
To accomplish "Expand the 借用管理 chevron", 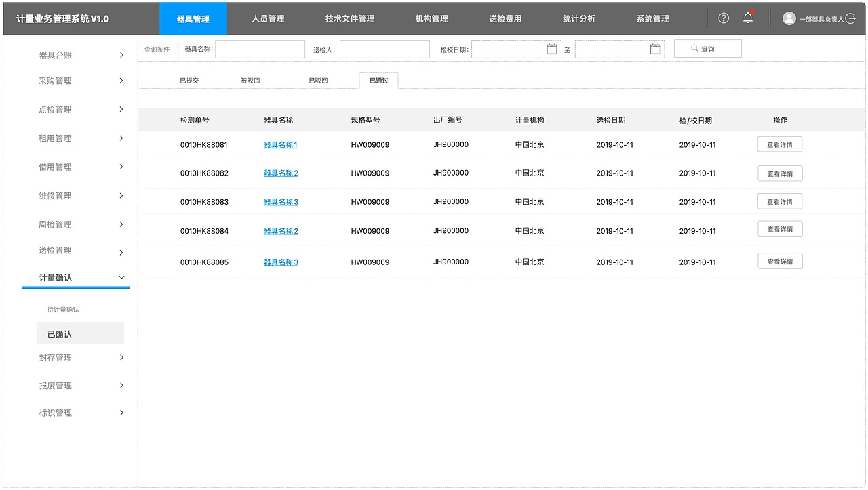I will tap(121, 167).
